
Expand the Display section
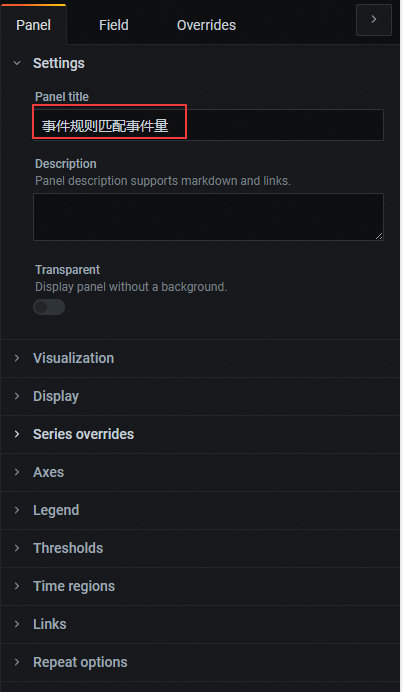pos(200,396)
